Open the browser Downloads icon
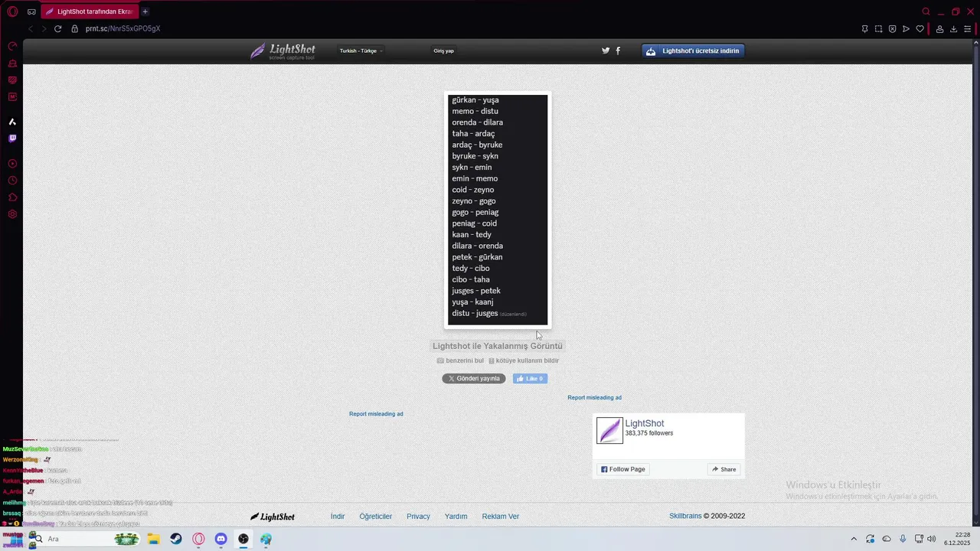This screenshot has width=980, height=551. point(953,29)
